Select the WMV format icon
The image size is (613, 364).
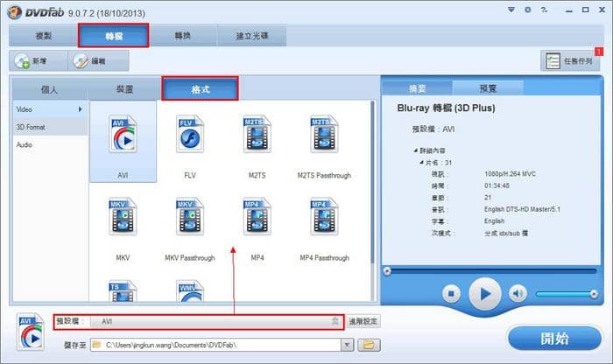[190, 291]
